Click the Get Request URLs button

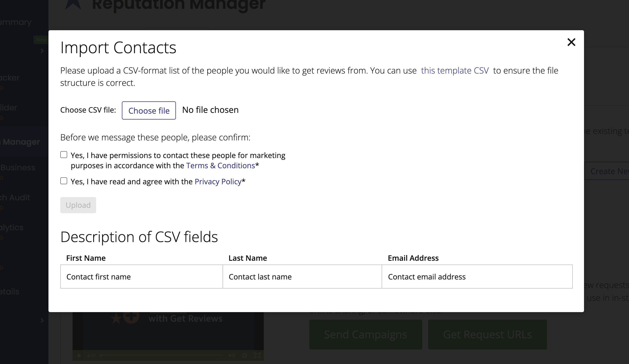click(x=488, y=335)
